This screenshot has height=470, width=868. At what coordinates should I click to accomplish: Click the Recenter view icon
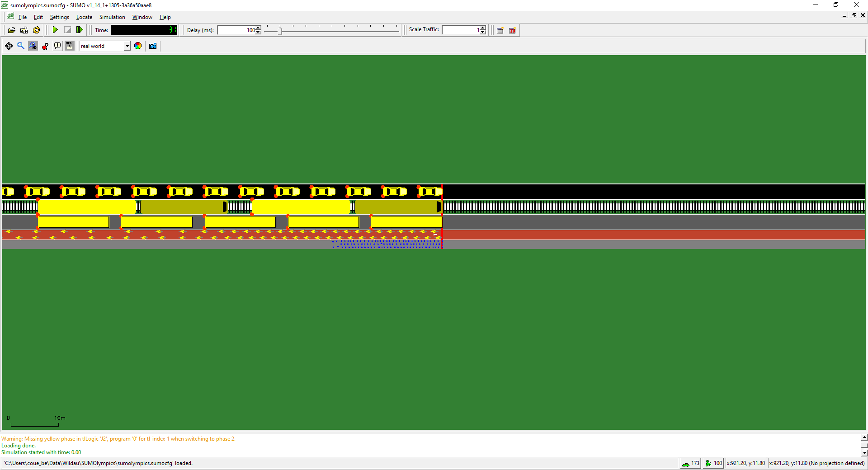(9, 46)
